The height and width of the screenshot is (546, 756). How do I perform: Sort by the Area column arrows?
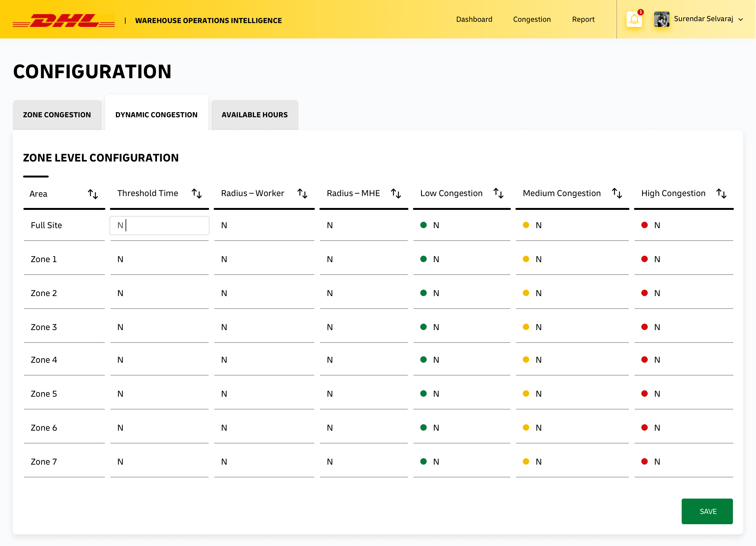click(93, 194)
